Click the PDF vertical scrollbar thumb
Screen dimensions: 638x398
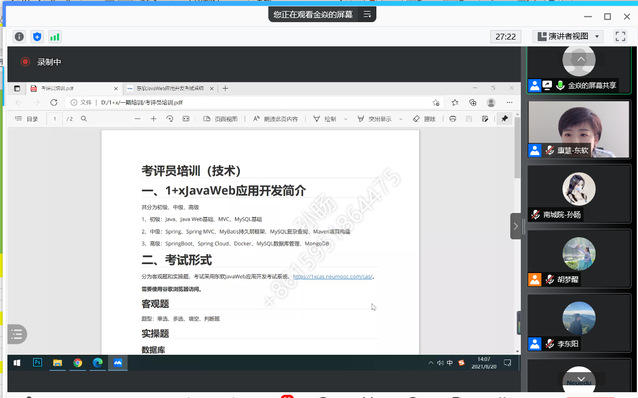click(x=517, y=148)
